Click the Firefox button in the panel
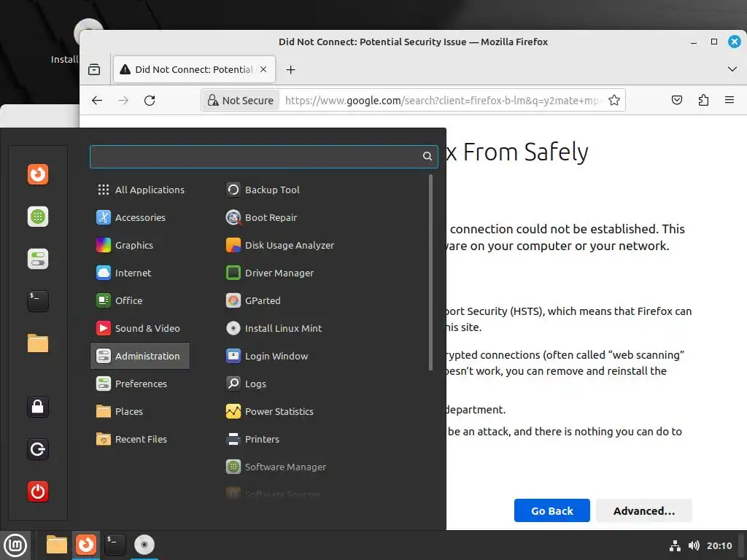Viewport: 747px width, 560px height. point(86,545)
